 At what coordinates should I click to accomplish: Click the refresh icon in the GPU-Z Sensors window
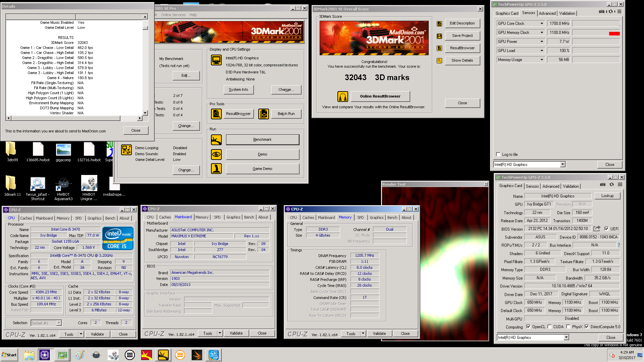(611, 12)
